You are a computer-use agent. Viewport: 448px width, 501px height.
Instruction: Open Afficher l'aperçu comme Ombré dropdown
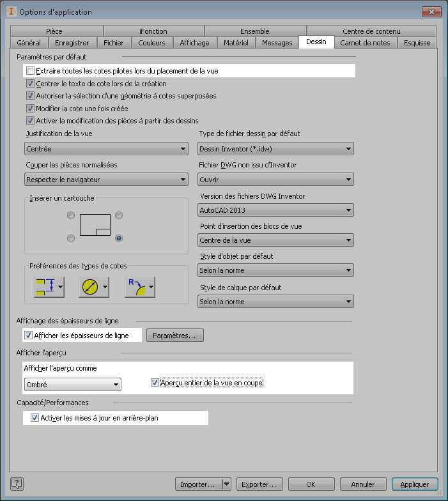73,385
